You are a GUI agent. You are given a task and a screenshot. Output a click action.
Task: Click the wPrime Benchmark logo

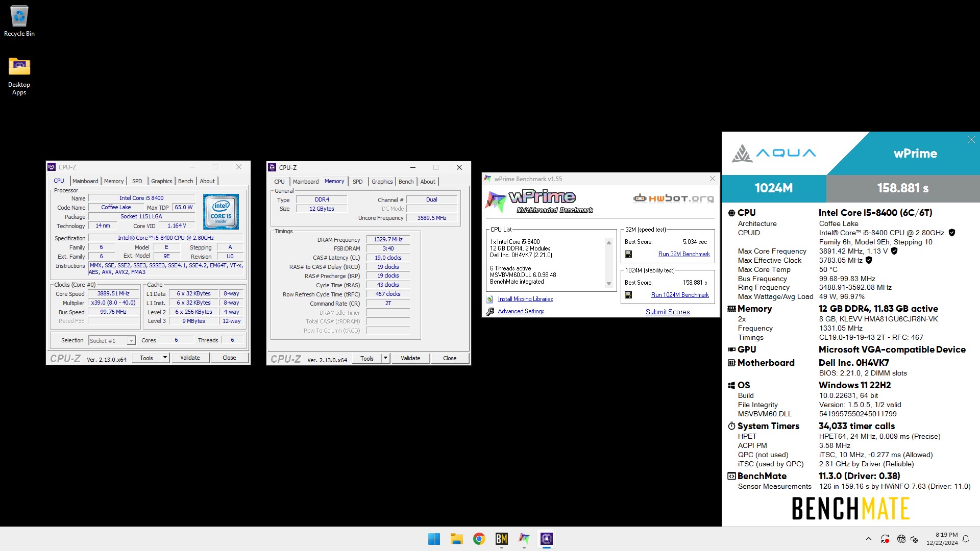coord(539,201)
